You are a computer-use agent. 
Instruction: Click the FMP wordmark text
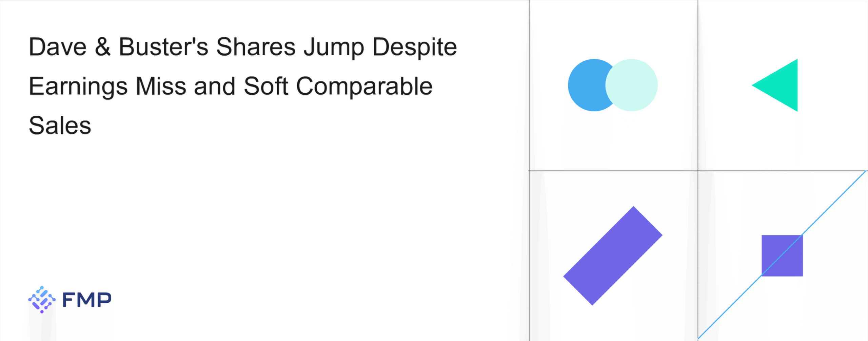coord(87,300)
